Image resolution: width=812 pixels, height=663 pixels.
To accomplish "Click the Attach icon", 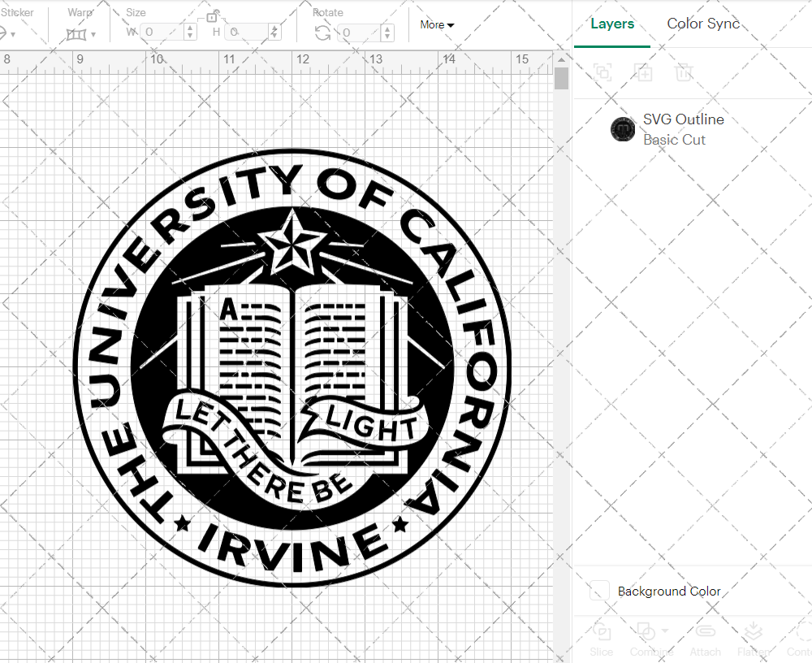I will point(703,632).
